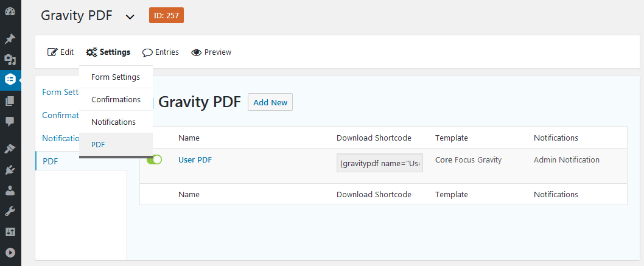Screen dimensions: 644x266
Task: Open Users icon in sidebar
Action: pos(10,191)
